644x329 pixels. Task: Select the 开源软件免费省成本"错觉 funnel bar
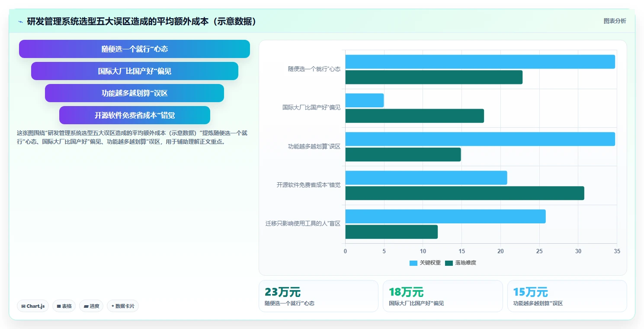tap(135, 115)
